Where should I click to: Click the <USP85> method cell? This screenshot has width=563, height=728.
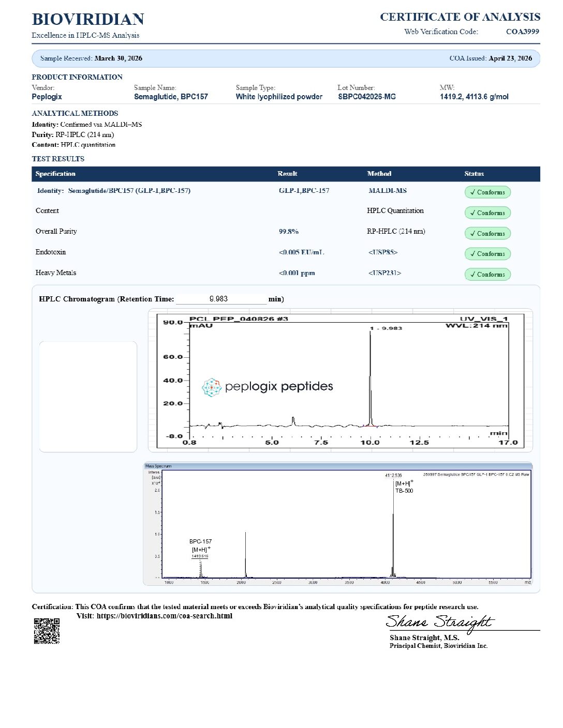click(x=383, y=252)
